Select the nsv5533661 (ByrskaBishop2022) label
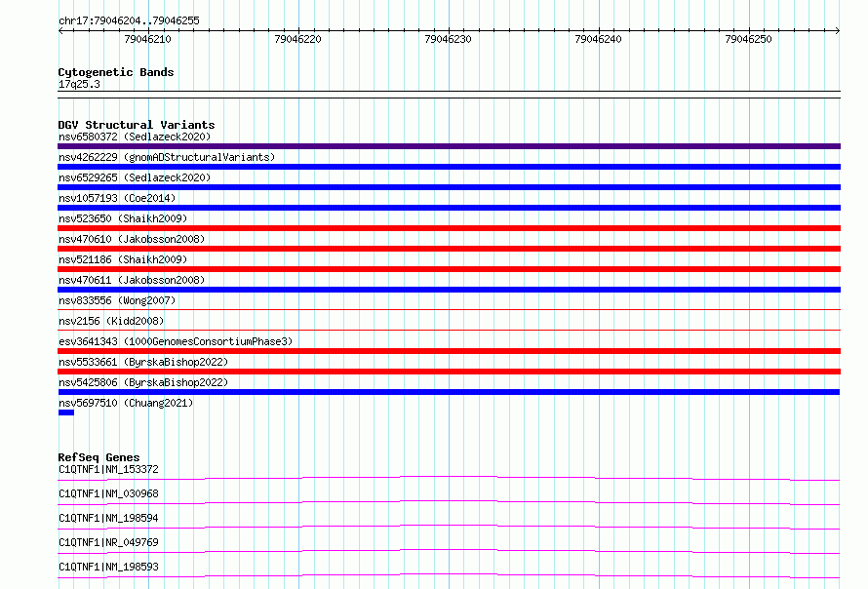This screenshot has width=868, height=589. point(143,362)
